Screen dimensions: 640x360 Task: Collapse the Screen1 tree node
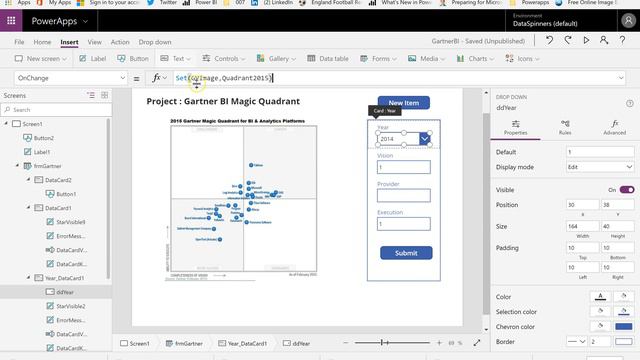pos(6,123)
